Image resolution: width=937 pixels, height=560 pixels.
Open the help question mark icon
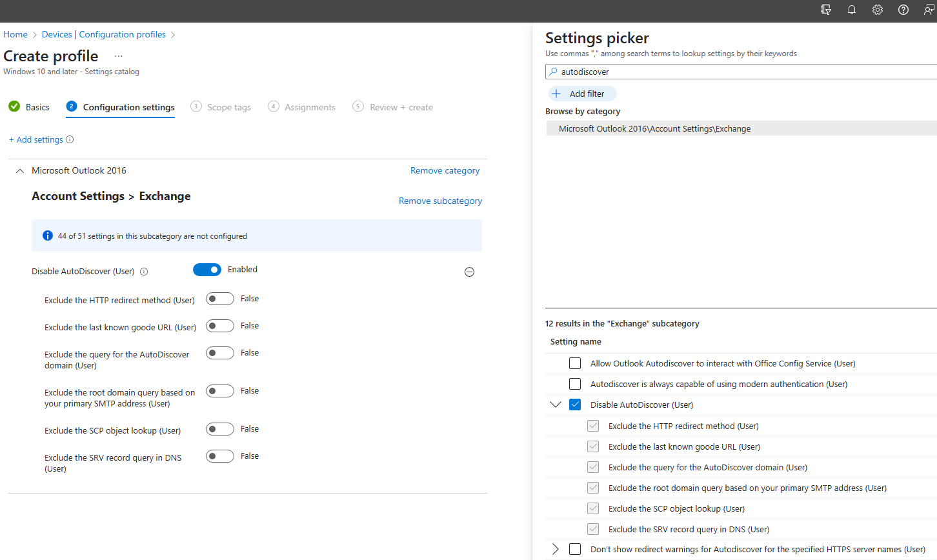tap(903, 10)
